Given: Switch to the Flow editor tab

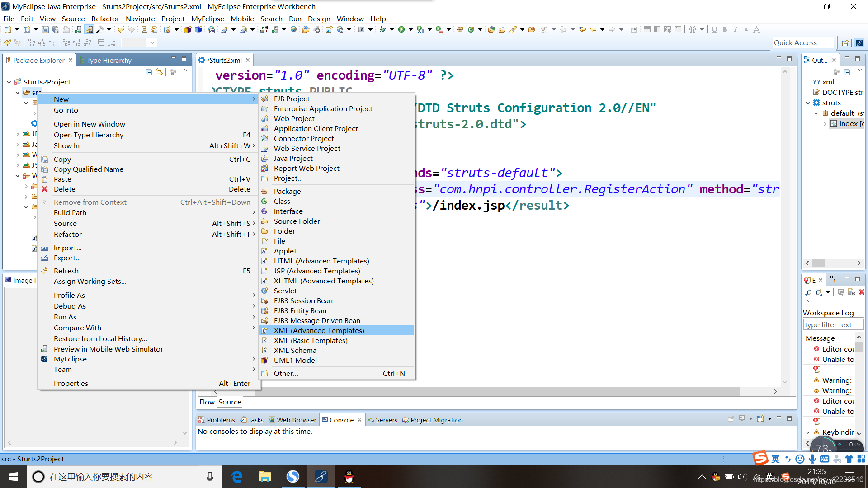Looking at the screenshot, I should (207, 402).
